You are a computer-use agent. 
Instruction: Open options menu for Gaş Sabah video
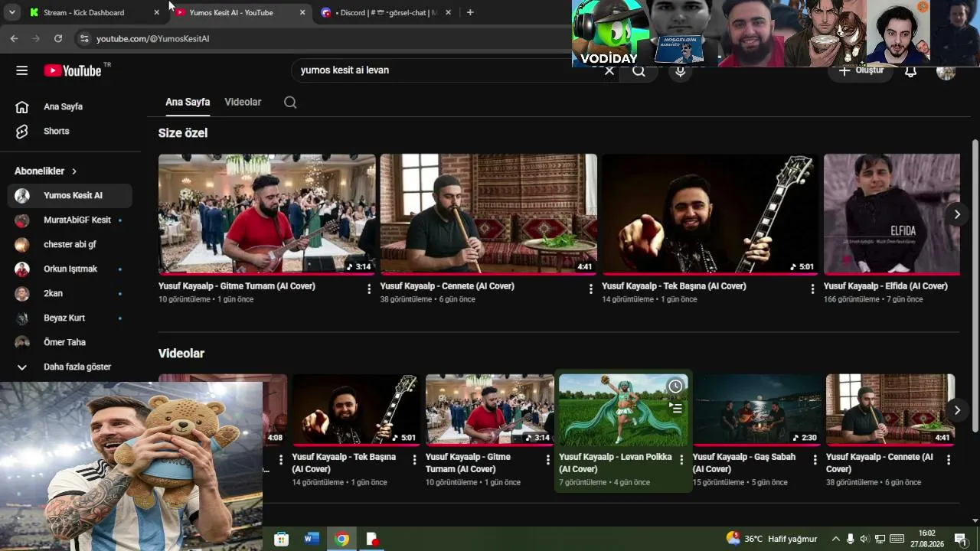[x=815, y=459]
